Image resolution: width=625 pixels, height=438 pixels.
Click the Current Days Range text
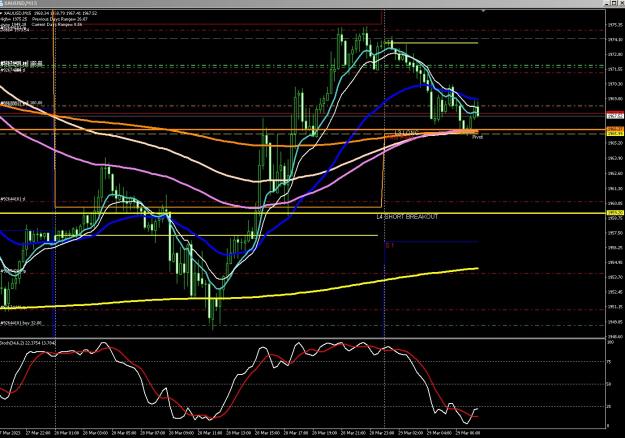coord(57,24)
